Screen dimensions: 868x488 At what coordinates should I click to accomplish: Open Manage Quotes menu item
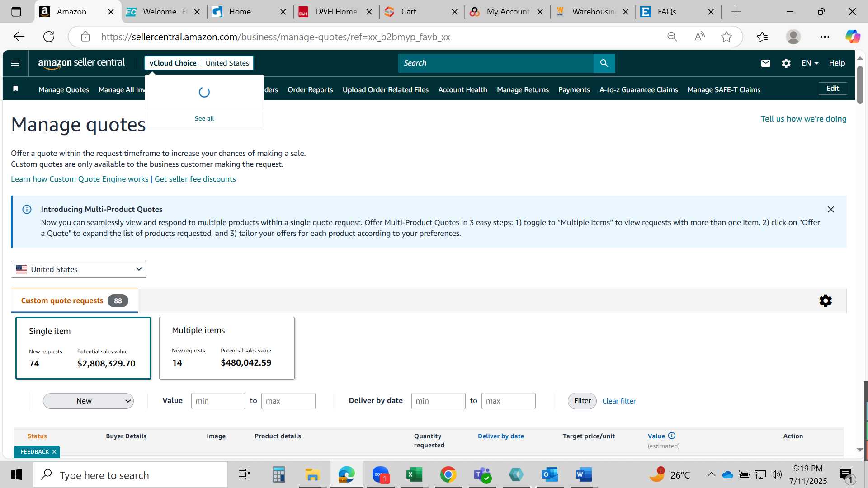pos(64,89)
